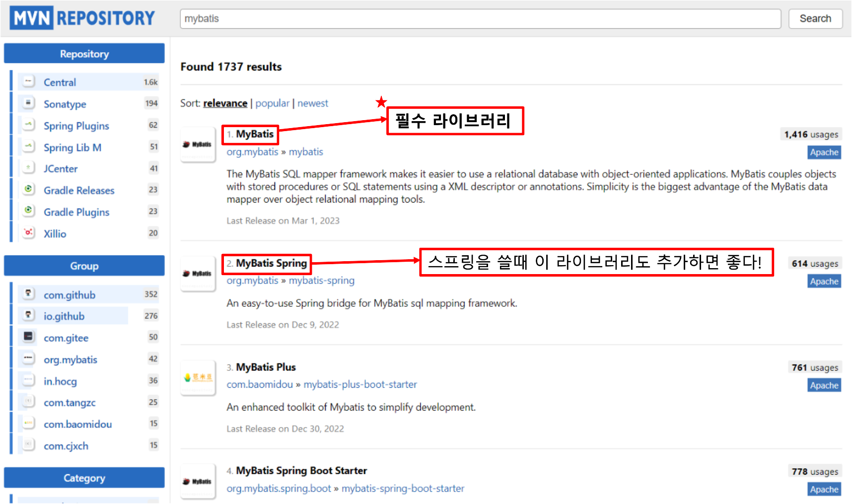The image size is (854, 504).
Task: Click the Apache license tag for MyBatis Spring
Action: [x=824, y=282]
